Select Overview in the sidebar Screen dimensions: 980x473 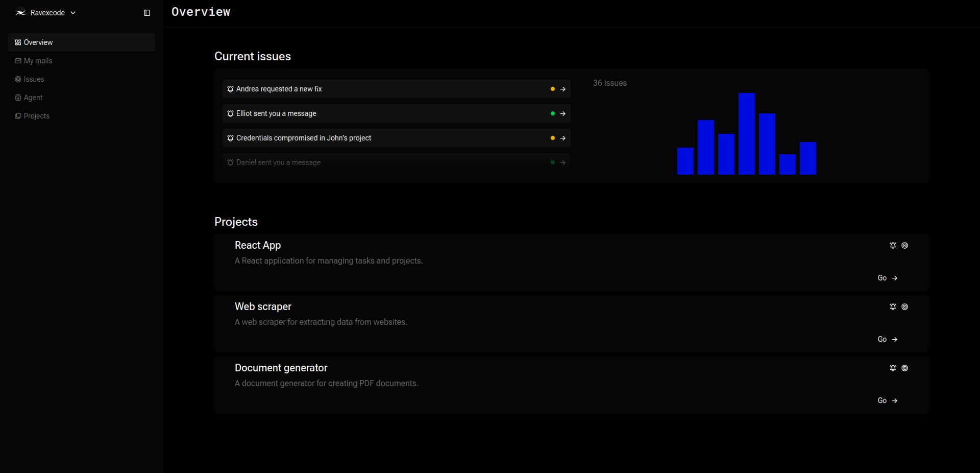(82, 42)
